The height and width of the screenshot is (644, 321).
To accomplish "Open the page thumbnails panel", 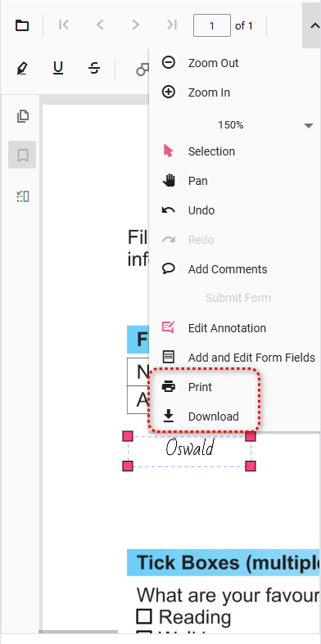I will (23, 116).
